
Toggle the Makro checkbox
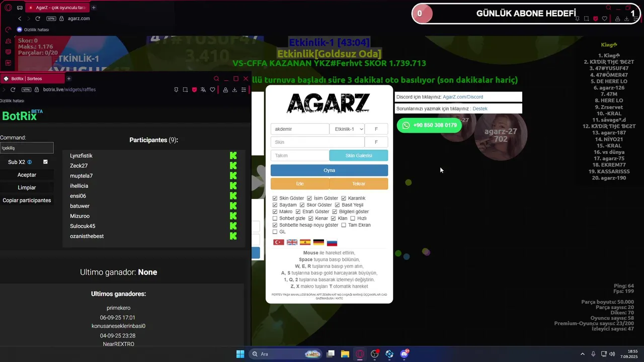(275, 212)
